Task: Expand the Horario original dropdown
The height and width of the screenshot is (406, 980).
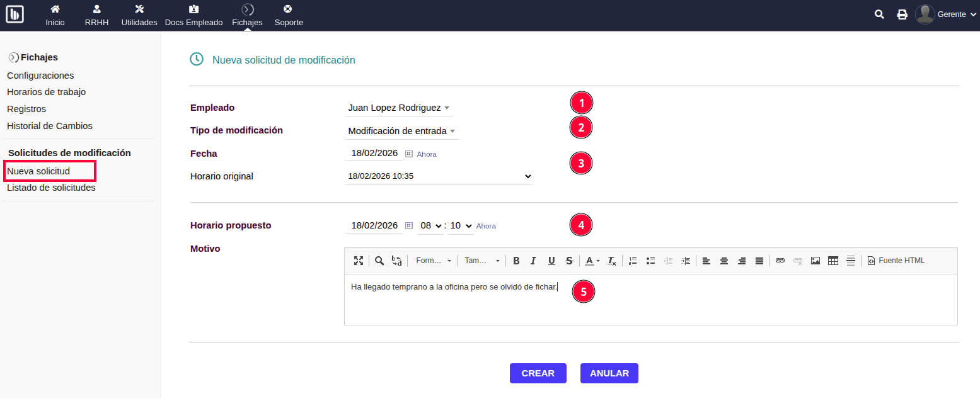Action: click(x=528, y=176)
